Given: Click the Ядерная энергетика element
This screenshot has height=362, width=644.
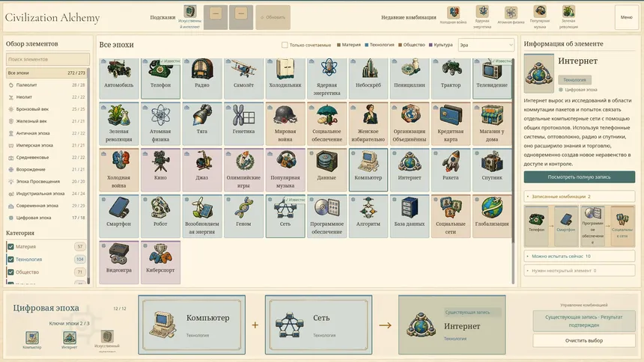Looking at the screenshot, I should point(326,78).
